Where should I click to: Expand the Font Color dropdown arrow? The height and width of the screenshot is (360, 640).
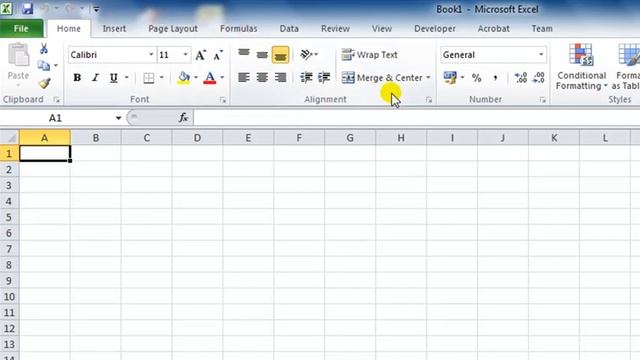coord(222,78)
